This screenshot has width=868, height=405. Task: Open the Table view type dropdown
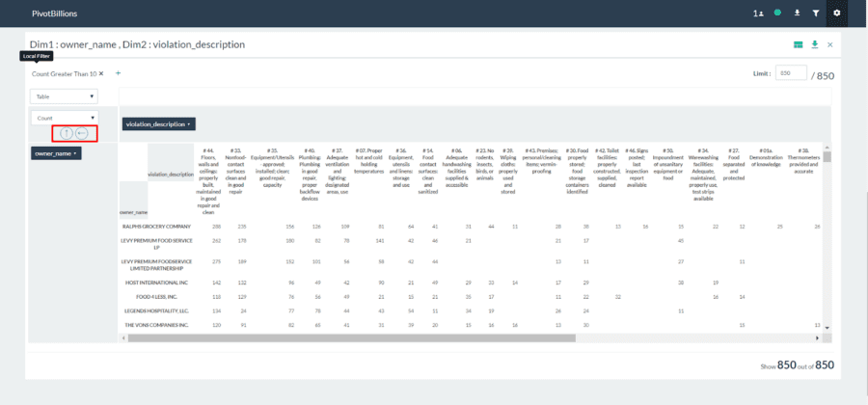pyautogui.click(x=64, y=96)
